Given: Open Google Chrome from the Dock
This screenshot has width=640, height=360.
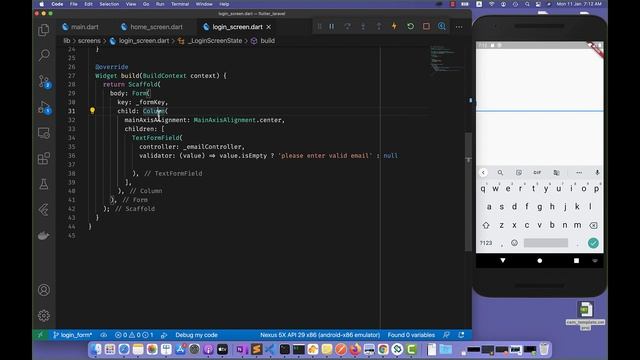Looking at the screenshot, I should pos(383,349).
